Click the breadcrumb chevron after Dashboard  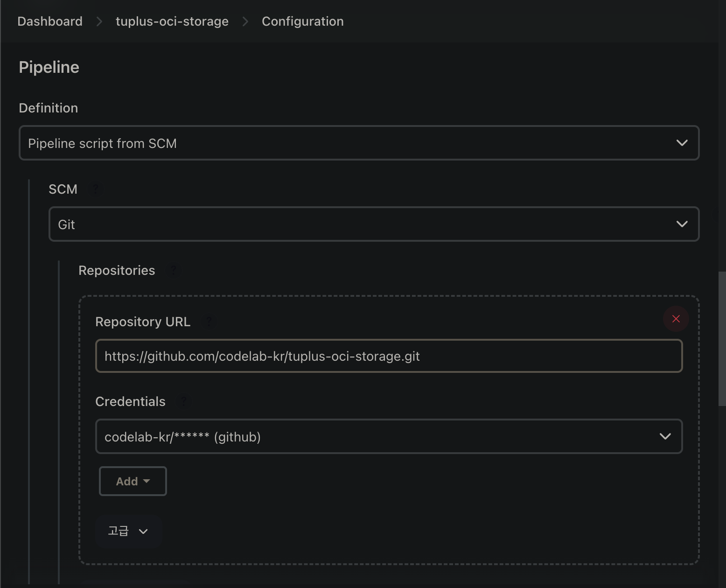point(99,21)
